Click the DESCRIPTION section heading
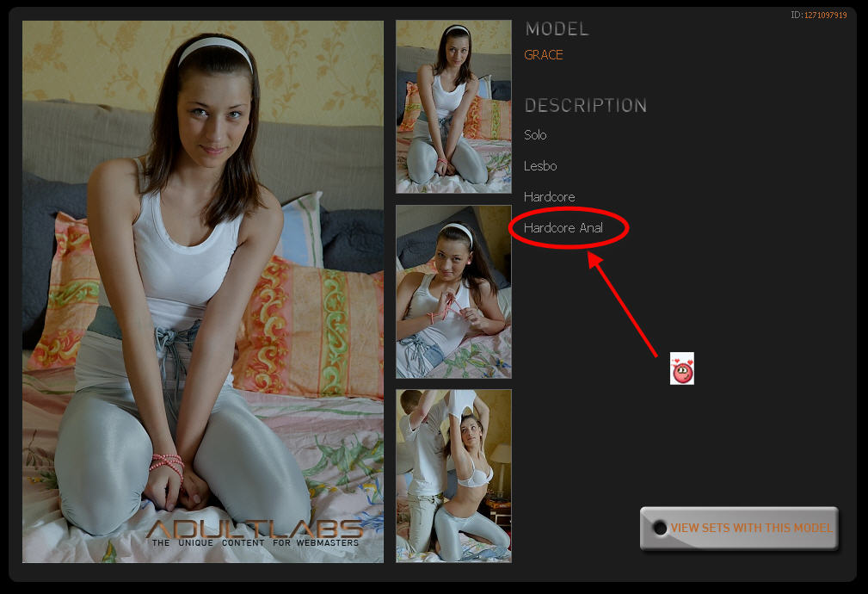 click(x=585, y=106)
